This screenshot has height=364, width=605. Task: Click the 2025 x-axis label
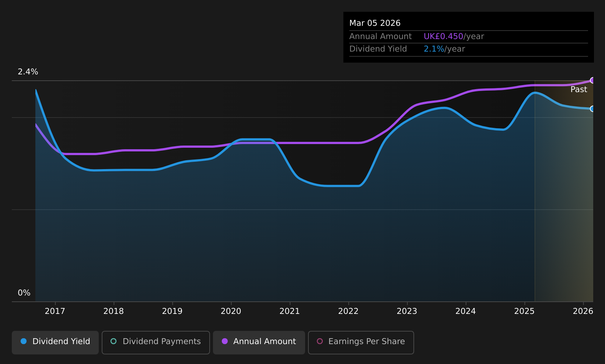pos(524,311)
